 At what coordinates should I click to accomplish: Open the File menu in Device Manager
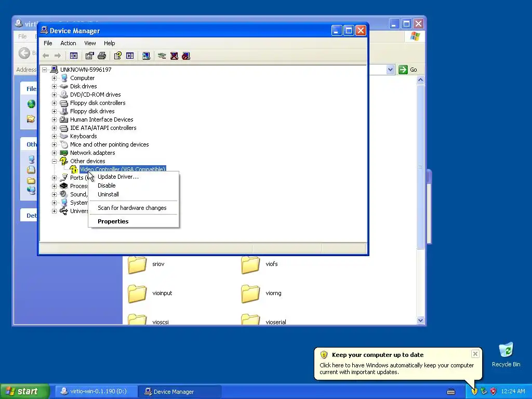tap(48, 43)
